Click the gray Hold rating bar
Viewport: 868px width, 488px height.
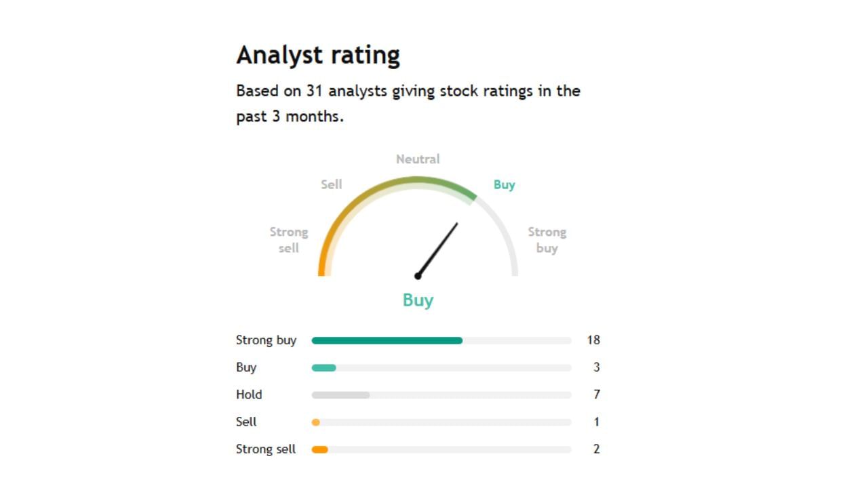tap(340, 394)
